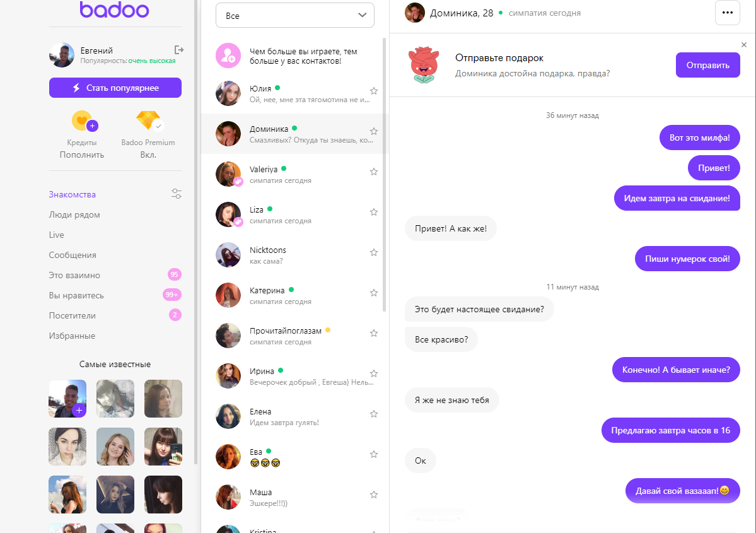Open the three-dots menu in chat header

point(727,13)
